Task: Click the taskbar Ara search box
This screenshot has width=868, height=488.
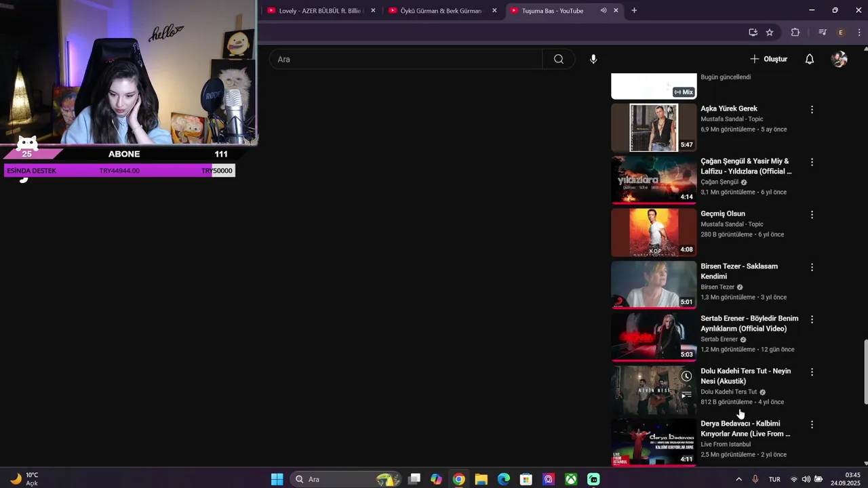Action: click(346, 479)
